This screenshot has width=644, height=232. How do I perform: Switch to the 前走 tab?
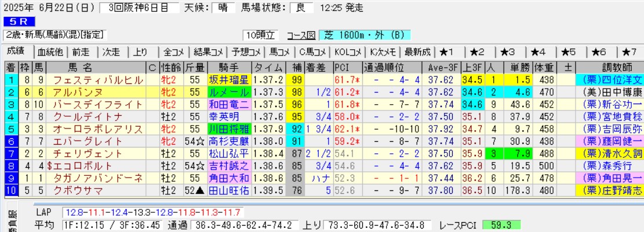point(82,51)
